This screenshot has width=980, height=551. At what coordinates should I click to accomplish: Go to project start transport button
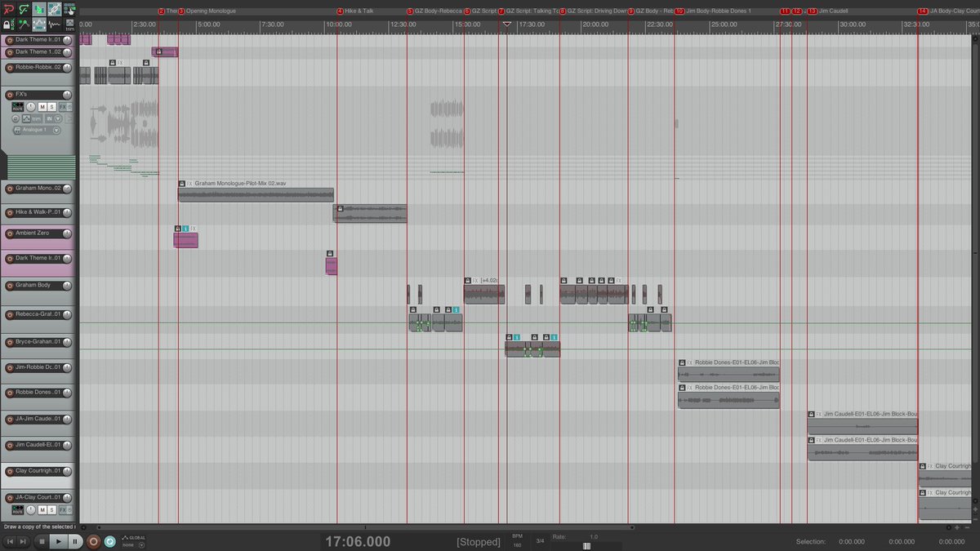click(x=10, y=541)
